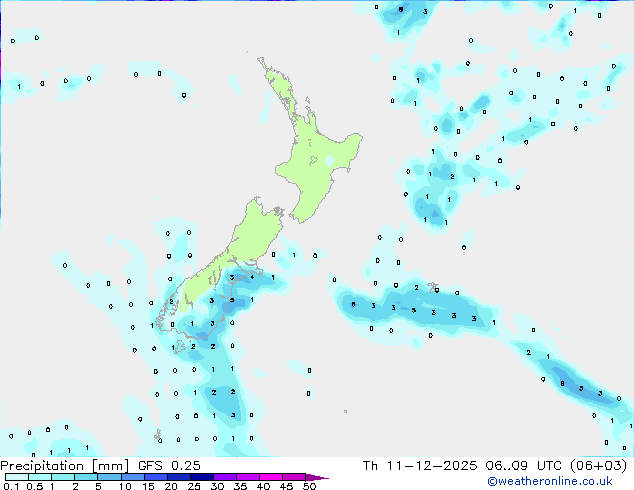Click Stewart Island below the South Island
The width and height of the screenshot is (634, 490).
[178, 347]
